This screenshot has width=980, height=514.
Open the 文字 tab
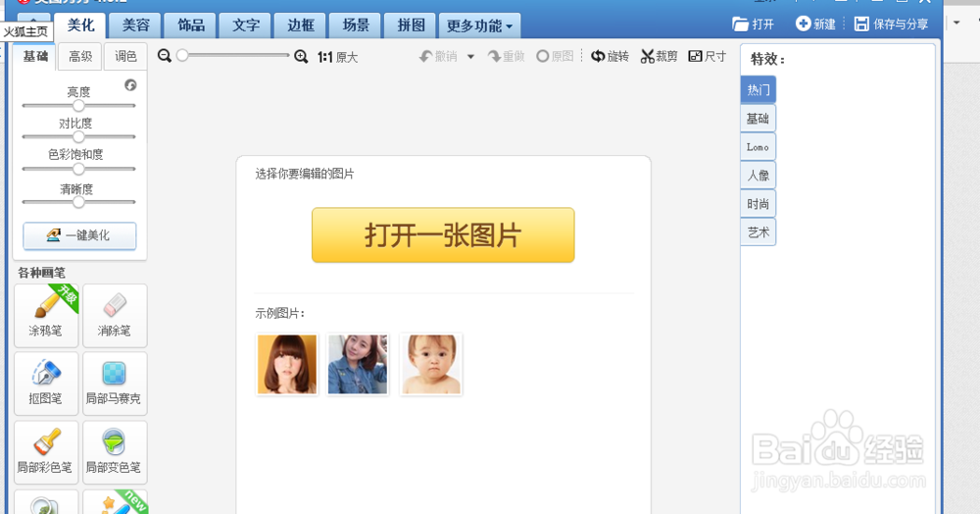click(246, 26)
